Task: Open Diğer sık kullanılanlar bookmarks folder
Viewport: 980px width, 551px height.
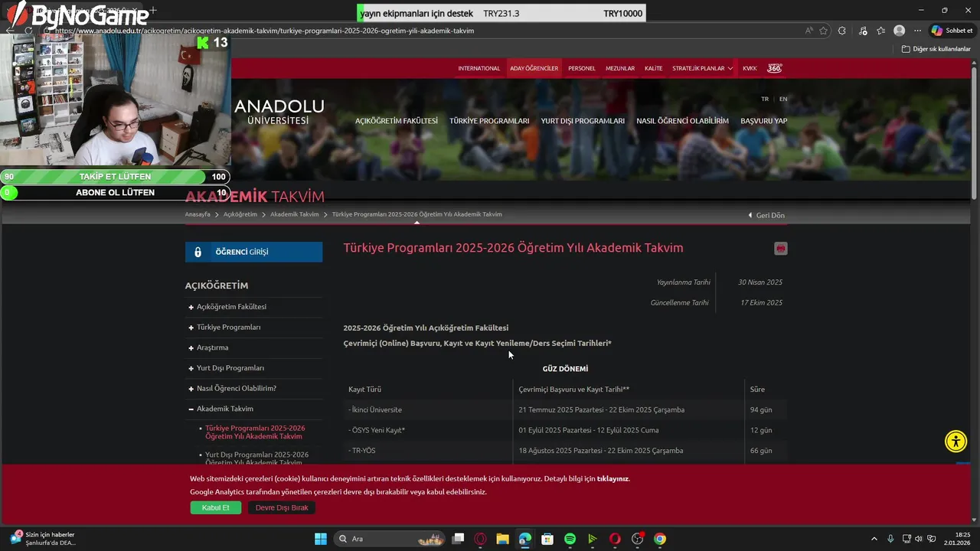Action: pyautogui.click(x=936, y=49)
